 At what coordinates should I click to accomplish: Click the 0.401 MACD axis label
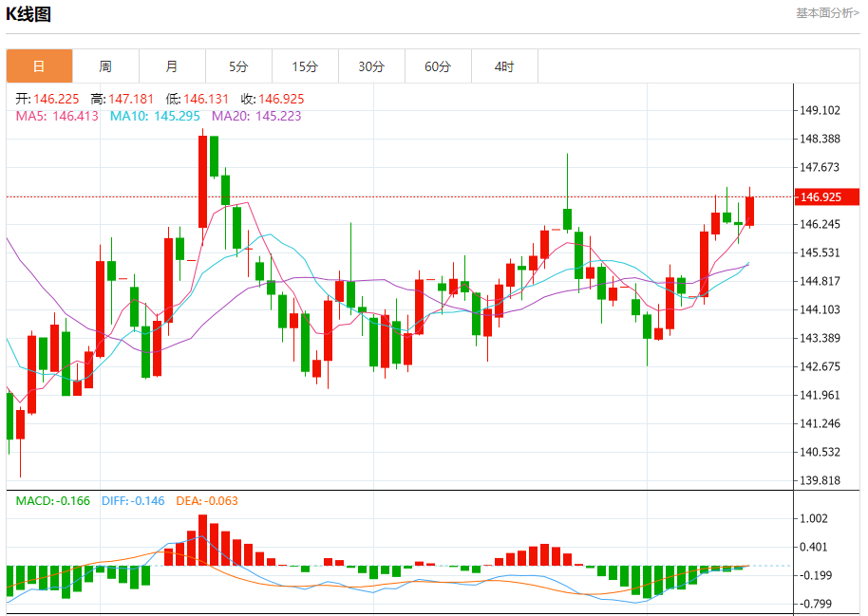[814, 547]
